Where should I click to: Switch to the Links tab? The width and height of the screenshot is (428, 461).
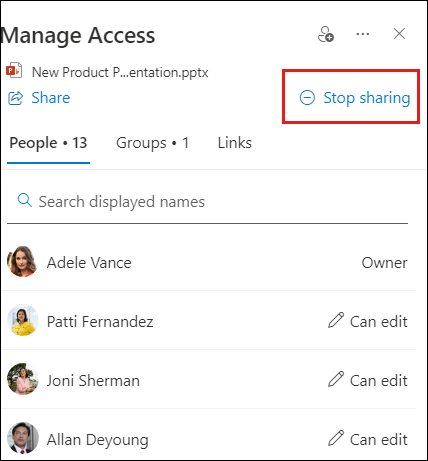pos(235,143)
